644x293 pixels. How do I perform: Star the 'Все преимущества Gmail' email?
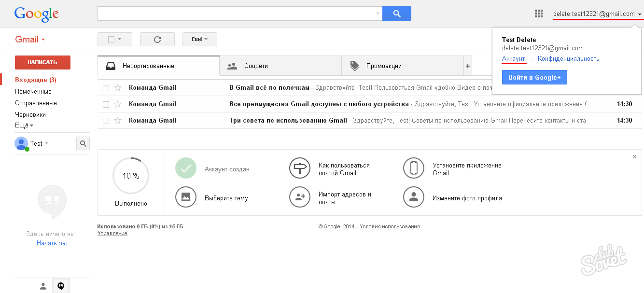coord(117,104)
